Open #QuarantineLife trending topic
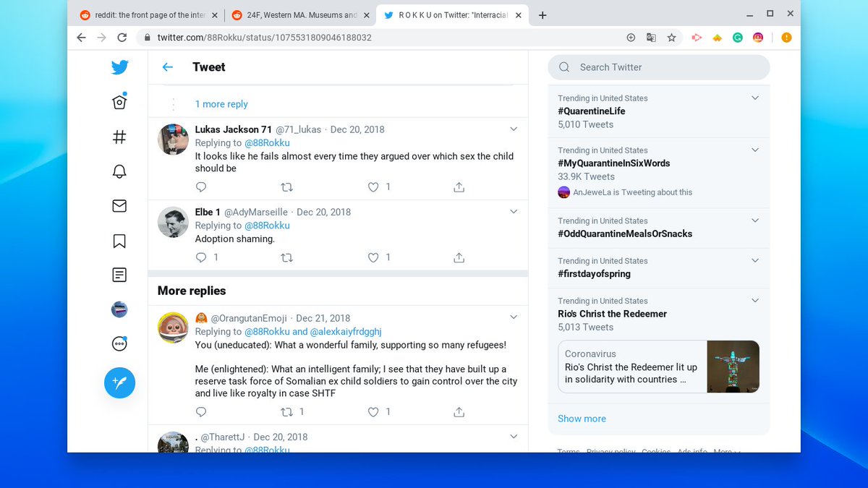Viewport: 868px width, 488px height. [592, 111]
